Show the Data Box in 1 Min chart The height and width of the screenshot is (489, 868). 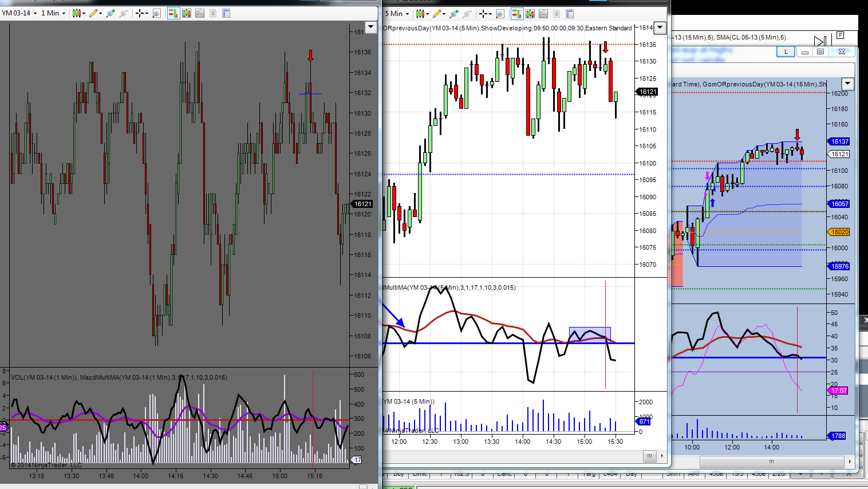156,13
